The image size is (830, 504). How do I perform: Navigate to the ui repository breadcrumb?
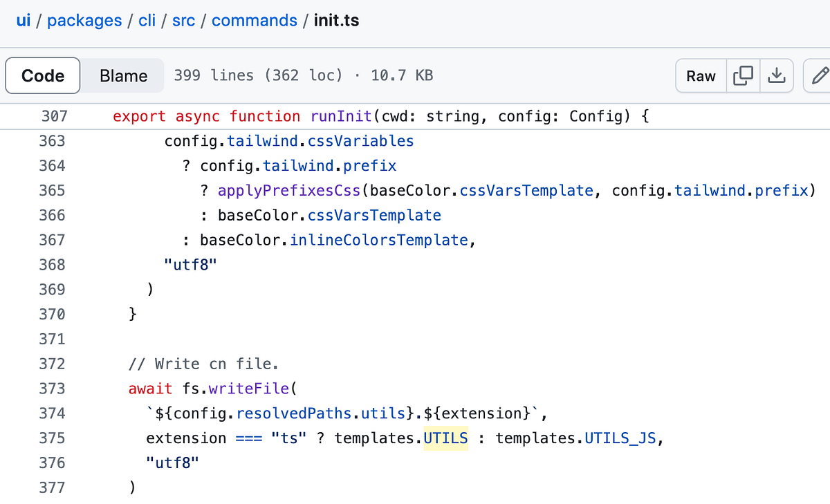(x=23, y=21)
